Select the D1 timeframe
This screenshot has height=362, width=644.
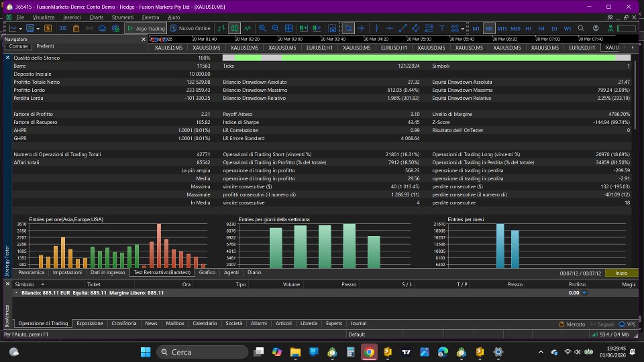[555, 28]
